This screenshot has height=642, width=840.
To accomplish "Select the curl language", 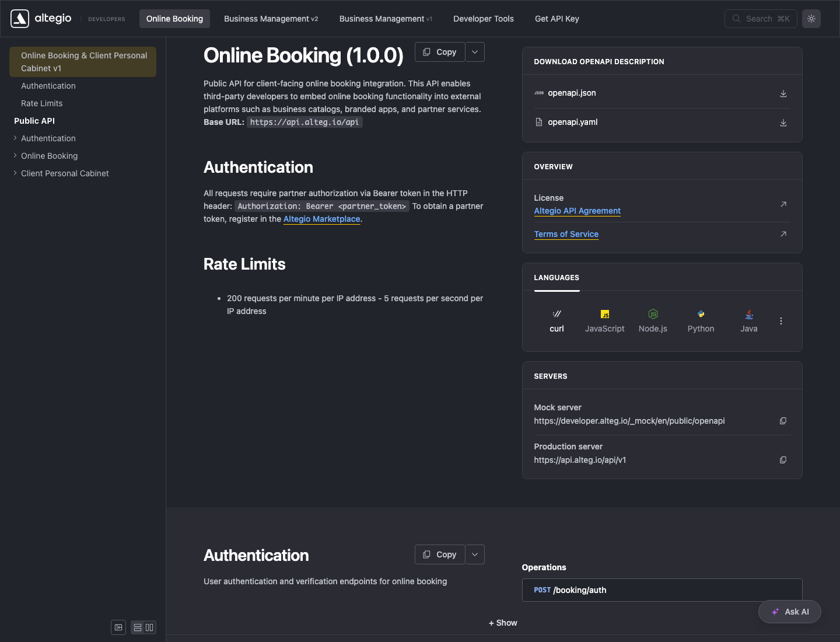I will 557,321.
